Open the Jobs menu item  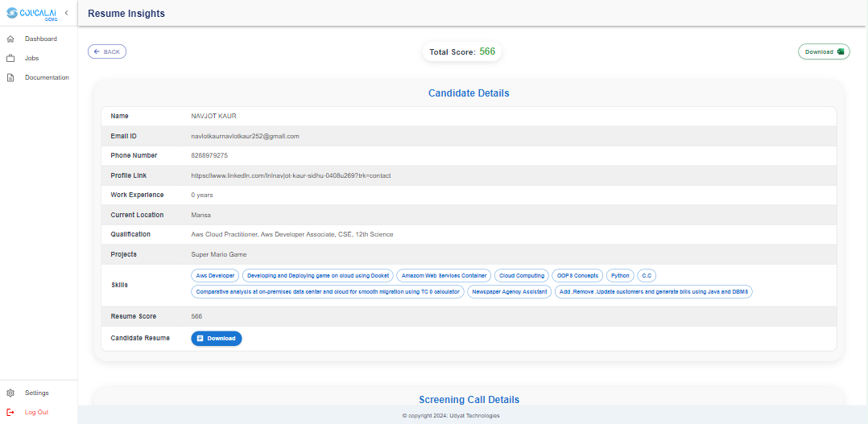[x=31, y=58]
